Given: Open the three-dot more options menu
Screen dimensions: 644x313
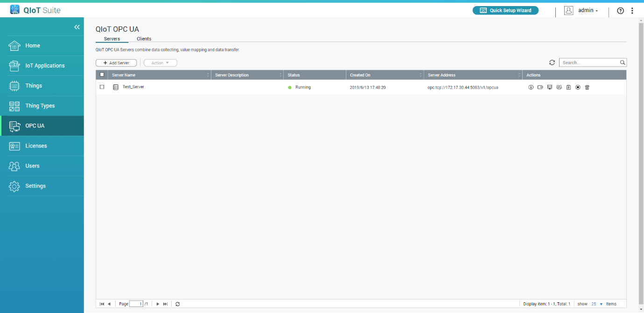Looking at the screenshot, I should pos(632,11).
